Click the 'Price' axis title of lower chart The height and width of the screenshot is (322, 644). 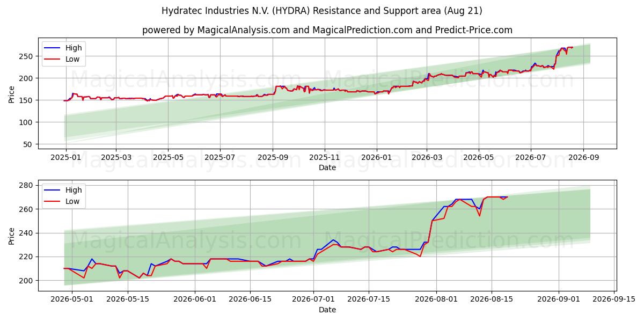tap(12, 236)
